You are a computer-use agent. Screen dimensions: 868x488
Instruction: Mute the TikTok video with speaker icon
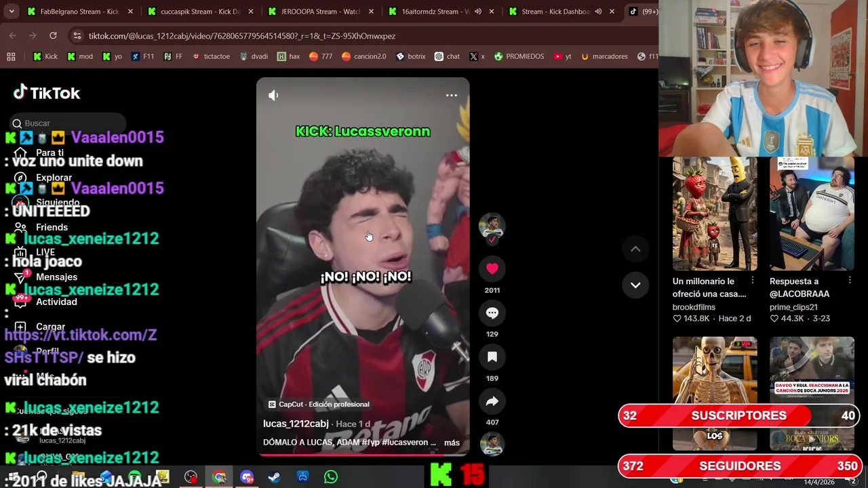click(x=273, y=96)
